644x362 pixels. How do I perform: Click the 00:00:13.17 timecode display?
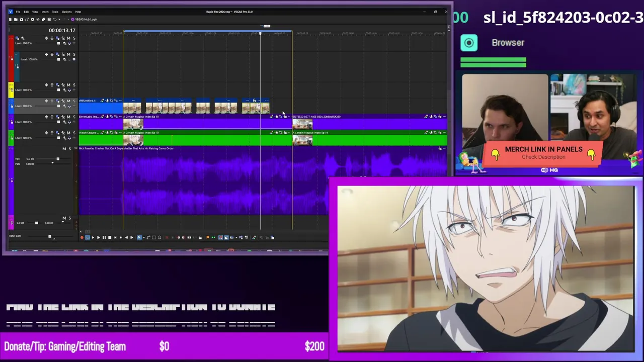click(x=62, y=31)
